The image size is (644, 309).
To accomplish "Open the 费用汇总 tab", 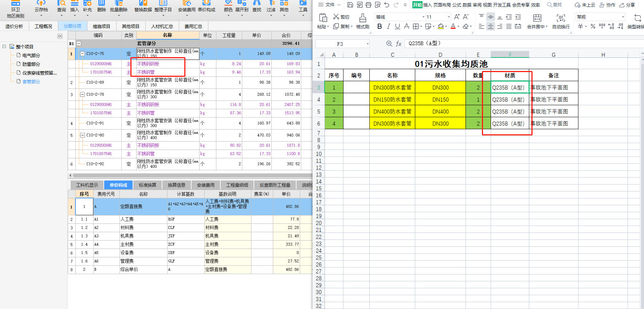I will [193, 26].
